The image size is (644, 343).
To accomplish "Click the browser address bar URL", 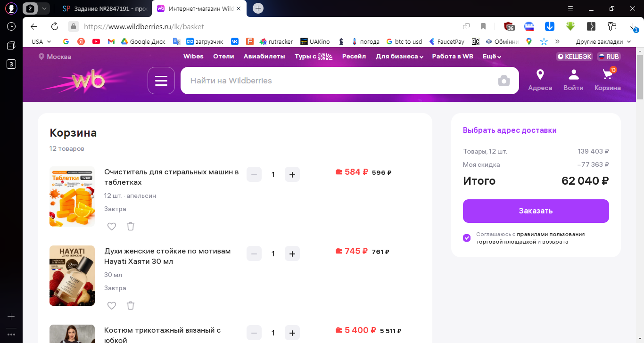I will (x=143, y=26).
